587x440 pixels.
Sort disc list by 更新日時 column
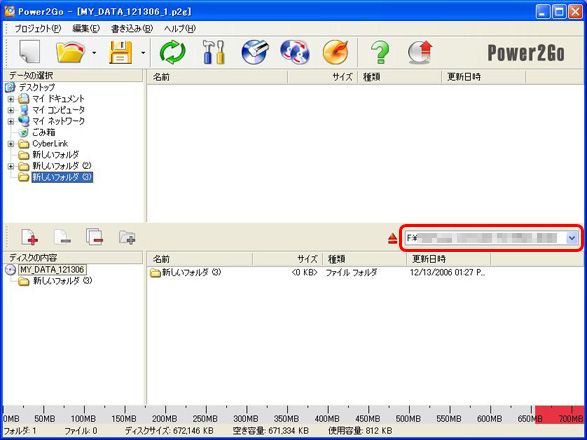point(448,259)
